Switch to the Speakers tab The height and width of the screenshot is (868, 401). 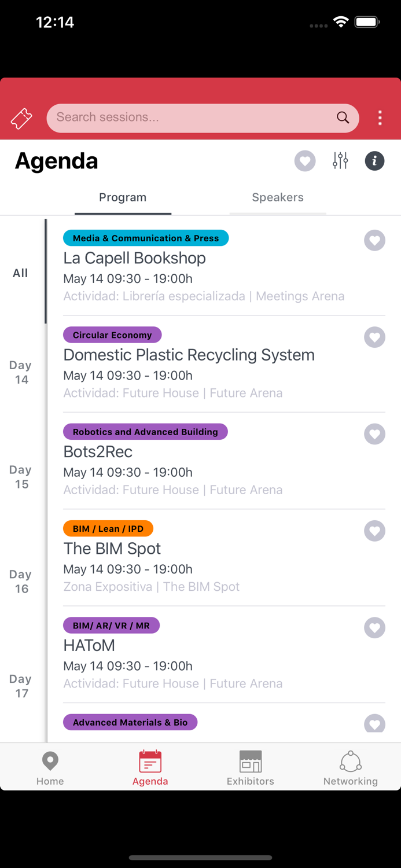[x=278, y=197]
